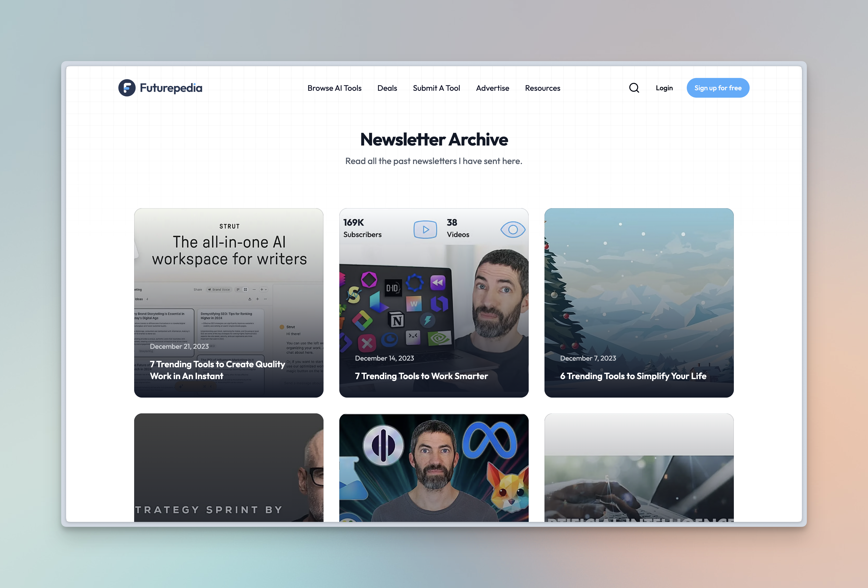Go to the Deals page

point(387,88)
